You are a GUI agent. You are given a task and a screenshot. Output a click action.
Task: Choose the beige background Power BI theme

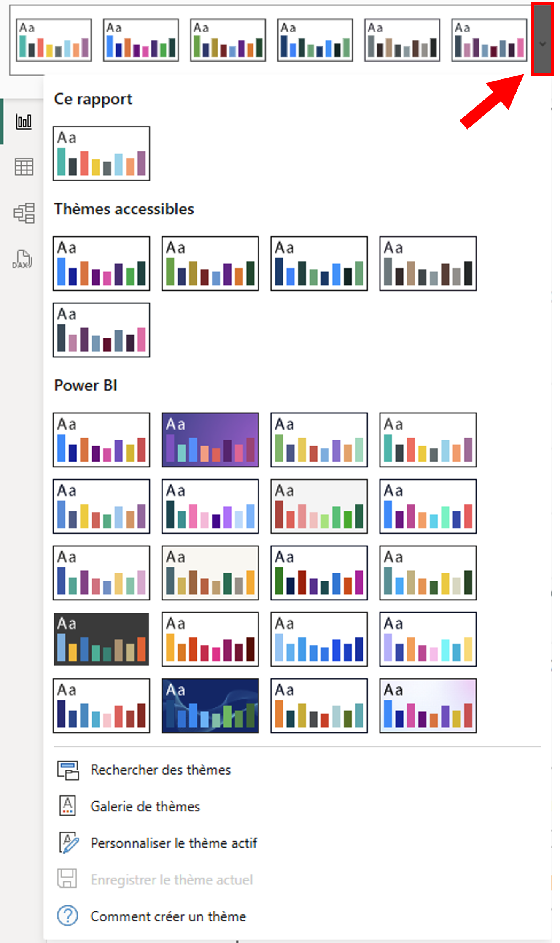(x=210, y=573)
